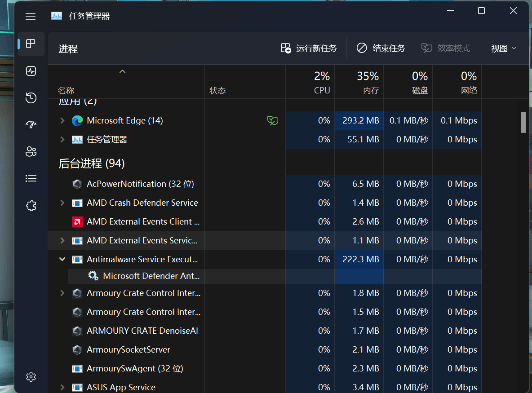Image resolution: width=532 pixels, height=393 pixels.
Task: Select the 后台进程 (94) group heading
Action: pos(92,163)
